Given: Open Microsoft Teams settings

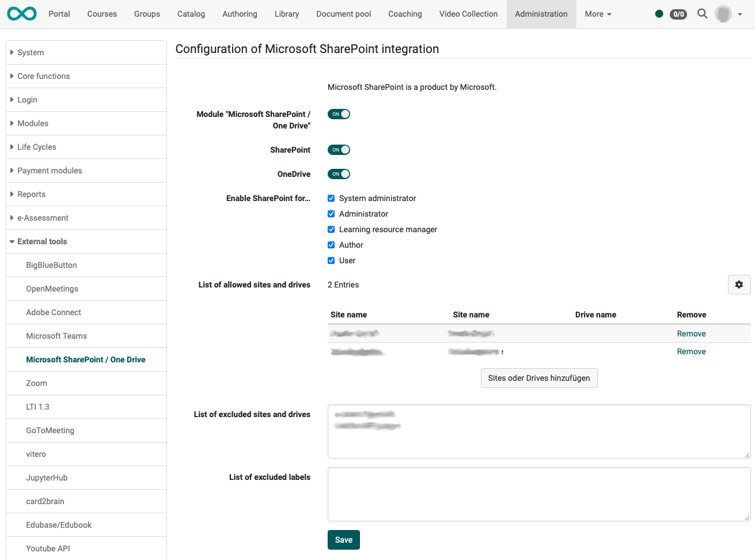Looking at the screenshot, I should [86, 336].
